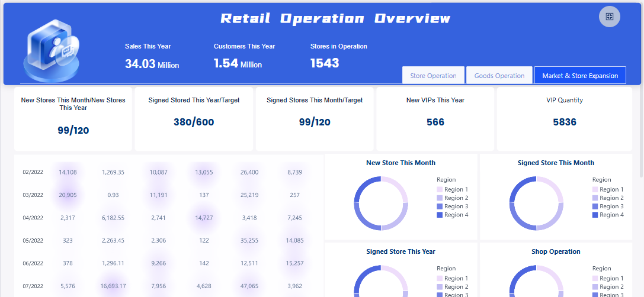The width and height of the screenshot is (644, 297).
Task: Click the cell value 9,266
Action: tap(158, 263)
